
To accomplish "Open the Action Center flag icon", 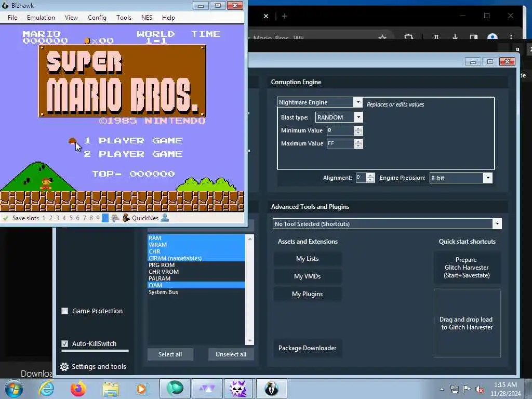I will click(x=467, y=389).
